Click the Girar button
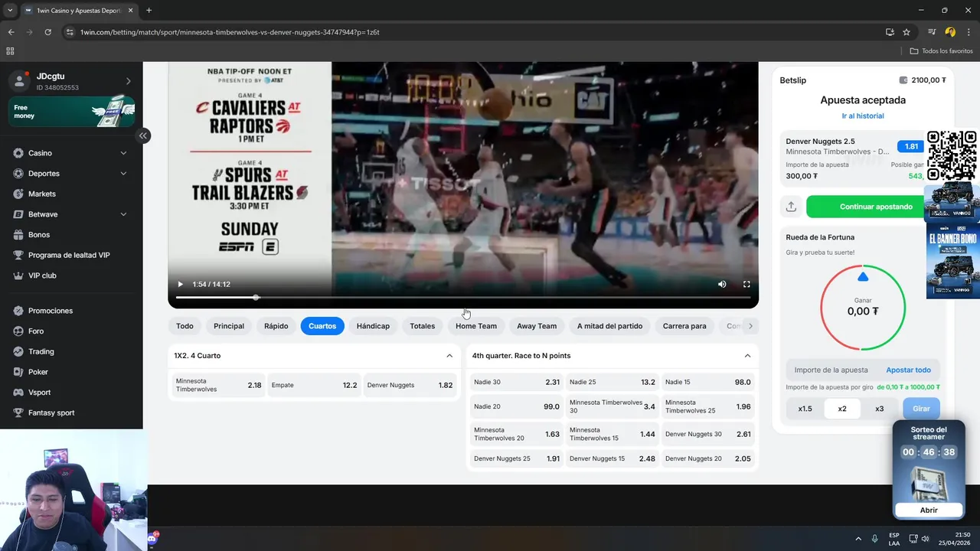The image size is (980, 551). coord(921,409)
